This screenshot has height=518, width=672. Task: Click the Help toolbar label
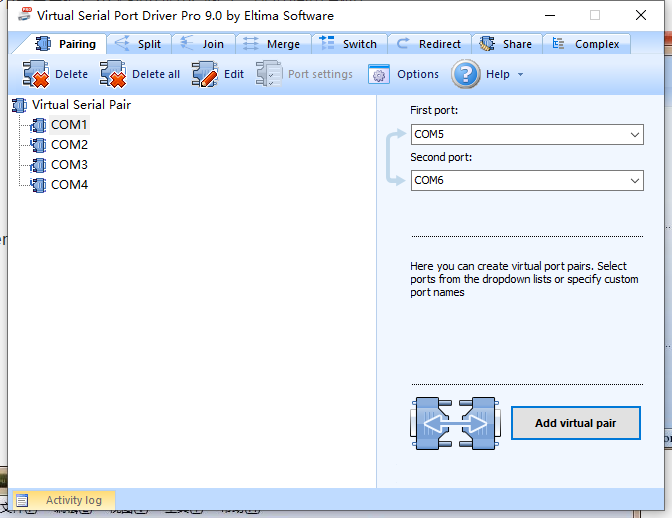pyautogui.click(x=498, y=74)
